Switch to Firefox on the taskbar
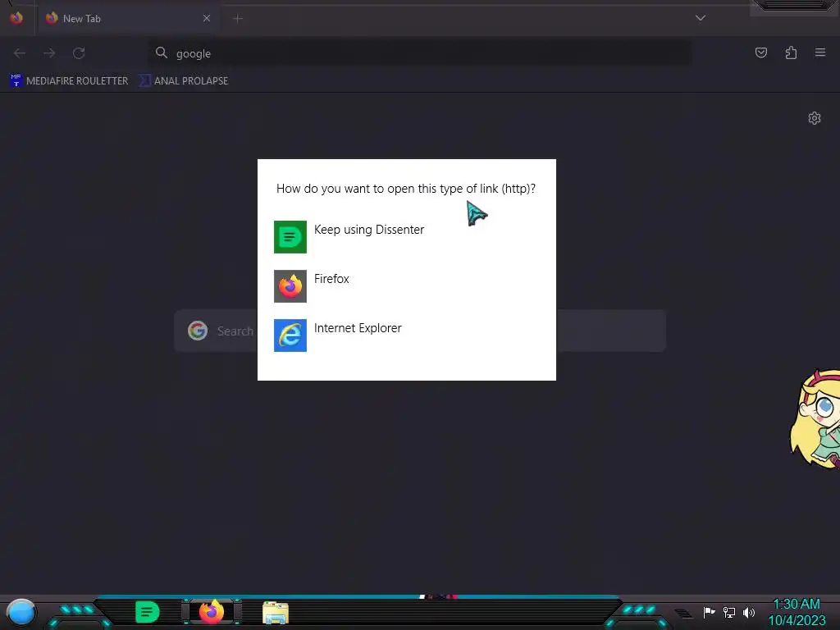This screenshot has width=840, height=630. click(x=211, y=612)
